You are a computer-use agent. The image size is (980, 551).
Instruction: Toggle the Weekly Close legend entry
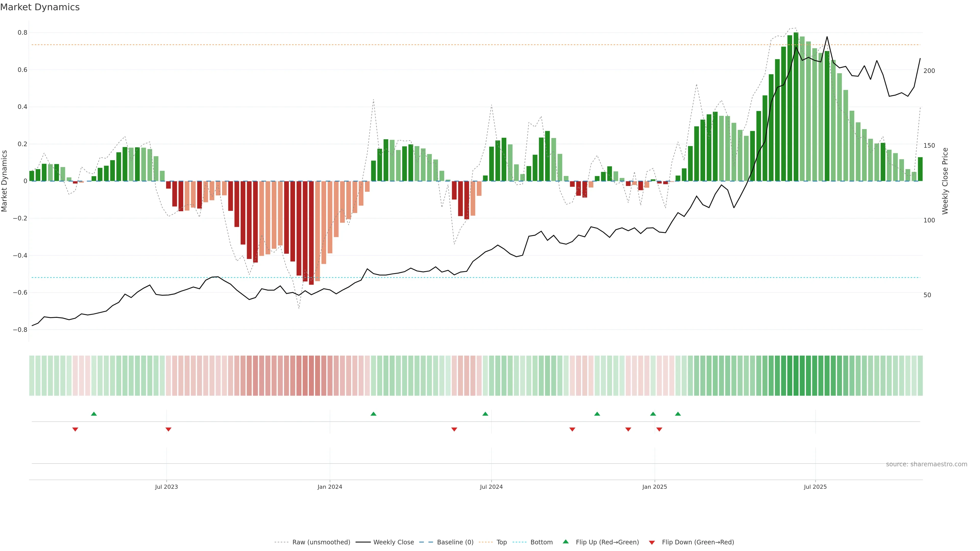(393, 542)
